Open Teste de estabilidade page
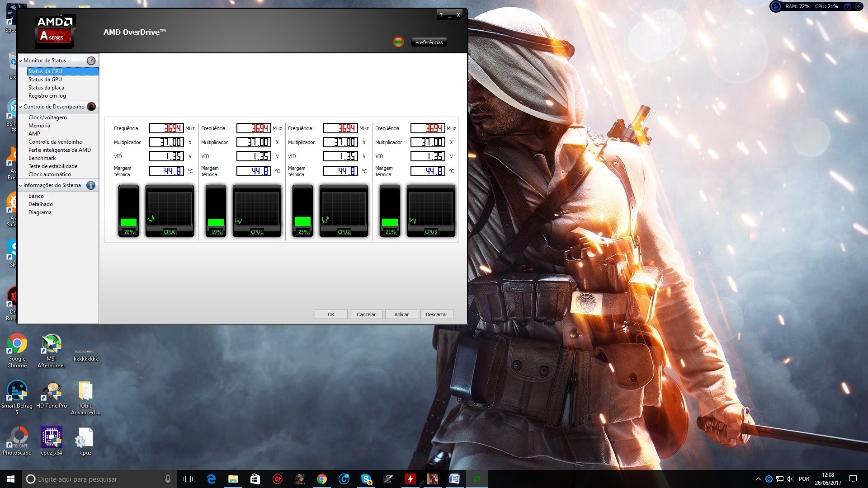868x488 pixels. 53,166
